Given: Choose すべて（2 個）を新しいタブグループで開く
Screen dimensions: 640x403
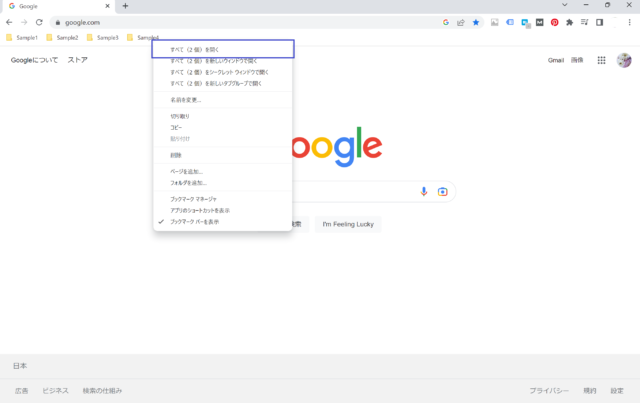Looking at the screenshot, I should point(223,84).
